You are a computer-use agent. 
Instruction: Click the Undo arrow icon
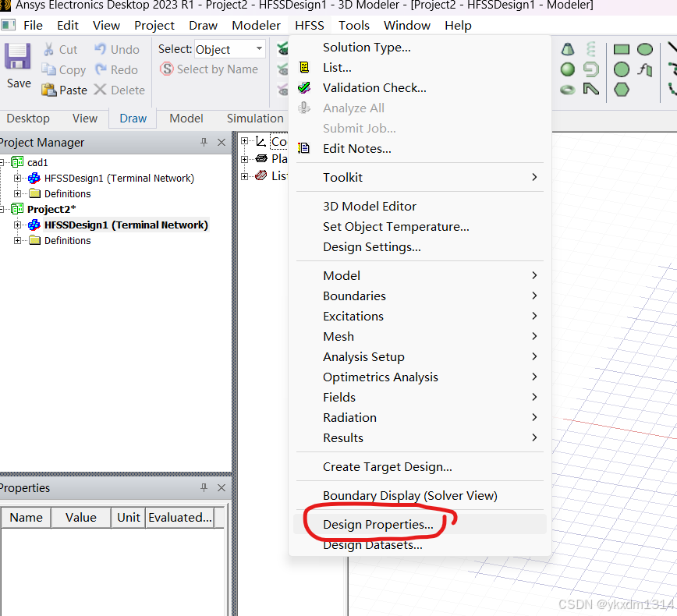coord(100,49)
